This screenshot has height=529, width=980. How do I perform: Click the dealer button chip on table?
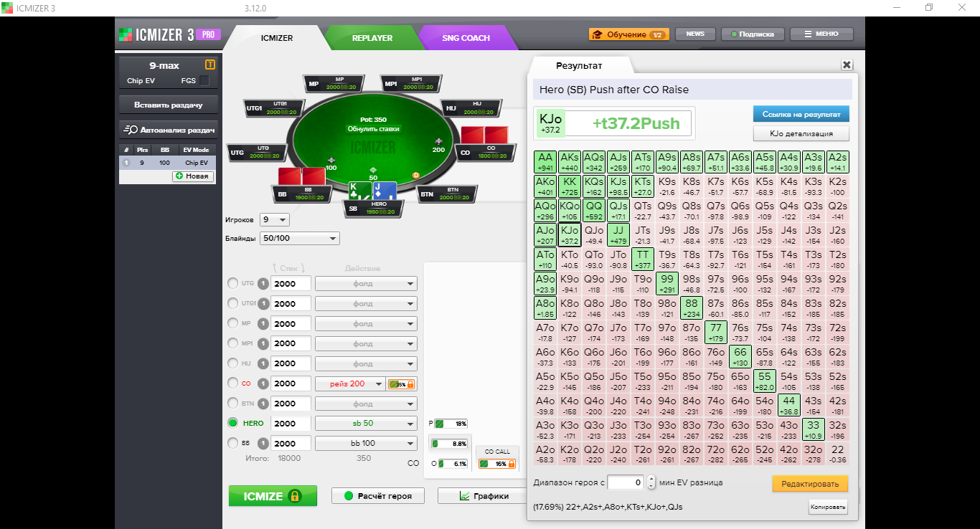point(415,175)
